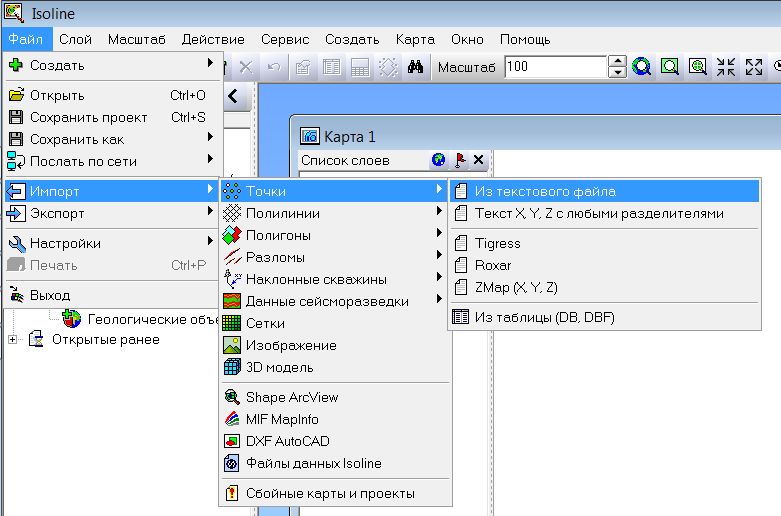Decrease scale with stepper down arrow
Image resolution: width=781 pixels, height=516 pixels.
point(618,72)
